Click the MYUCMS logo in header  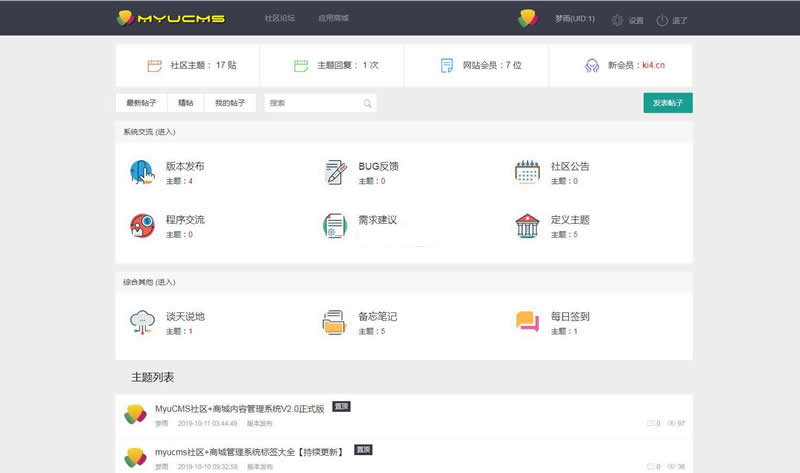[170, 18]
